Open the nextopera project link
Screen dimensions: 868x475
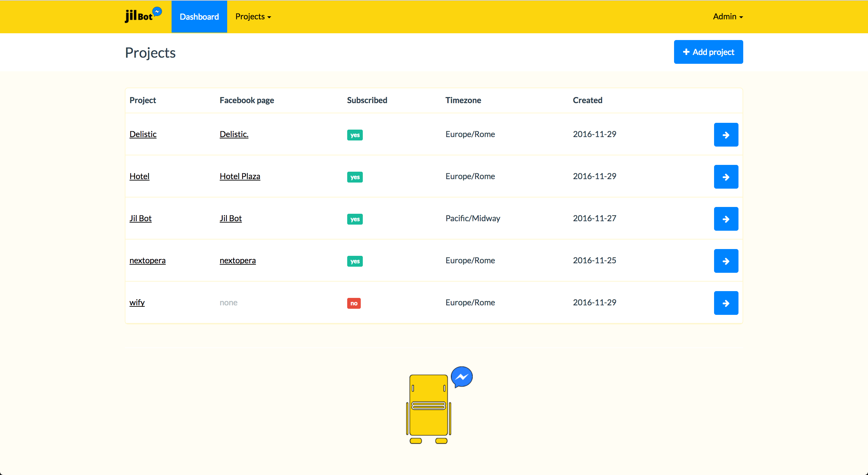tap(147, 260)
